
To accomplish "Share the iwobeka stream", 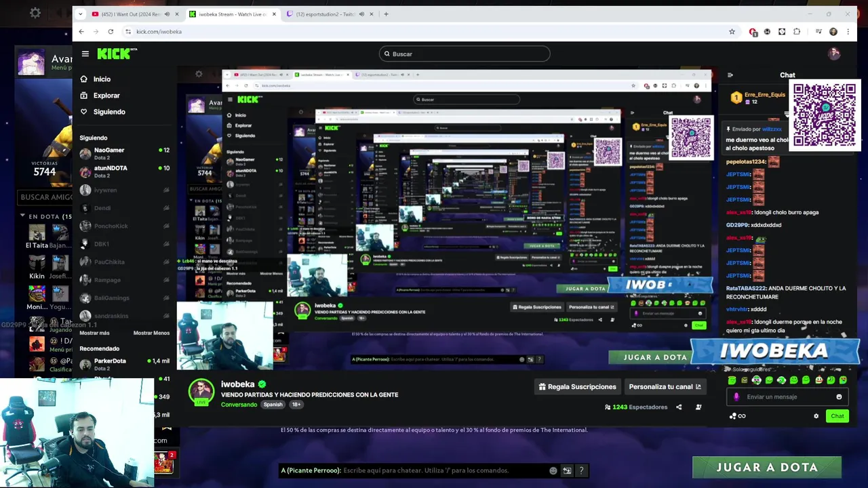I will [679, 407].
